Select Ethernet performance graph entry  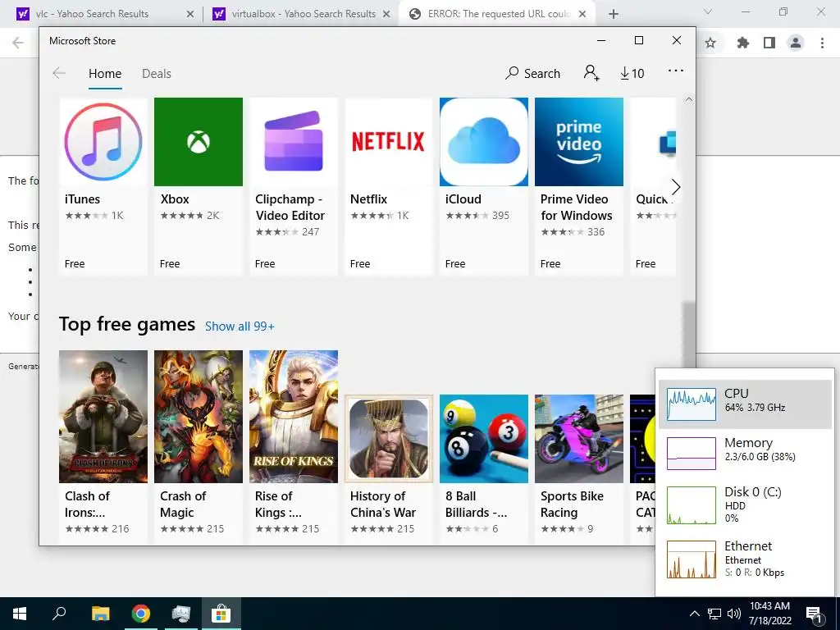click(745, 559)
